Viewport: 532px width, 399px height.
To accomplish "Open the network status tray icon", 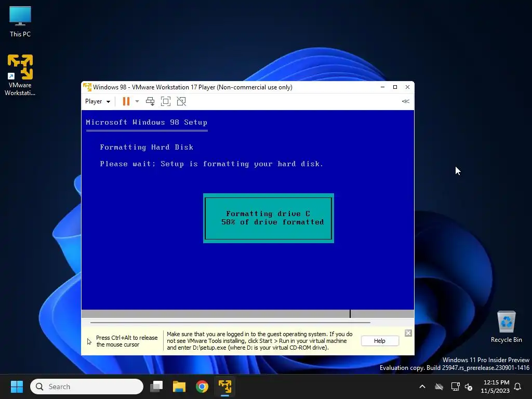I will (x=455, y=387).
